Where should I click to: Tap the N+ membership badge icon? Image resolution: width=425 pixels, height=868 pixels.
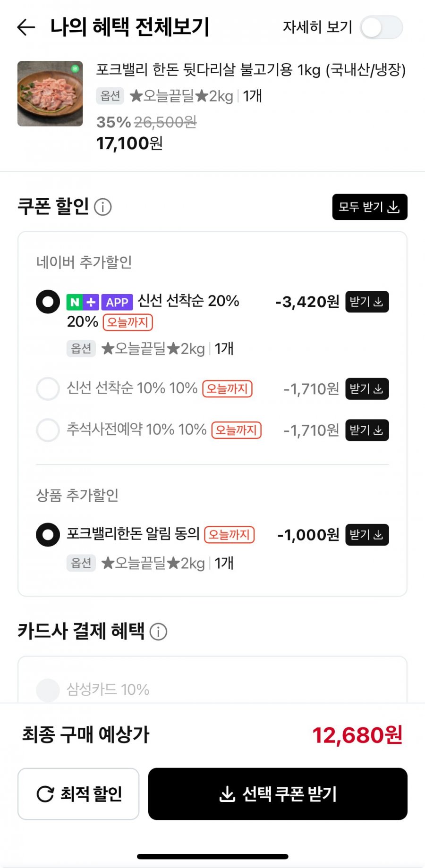(83, 302)
